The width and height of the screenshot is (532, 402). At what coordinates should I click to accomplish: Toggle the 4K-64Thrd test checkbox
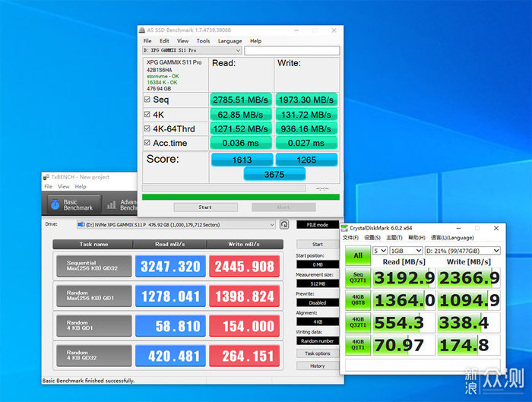pyautogui.click(x=147, y=128)
